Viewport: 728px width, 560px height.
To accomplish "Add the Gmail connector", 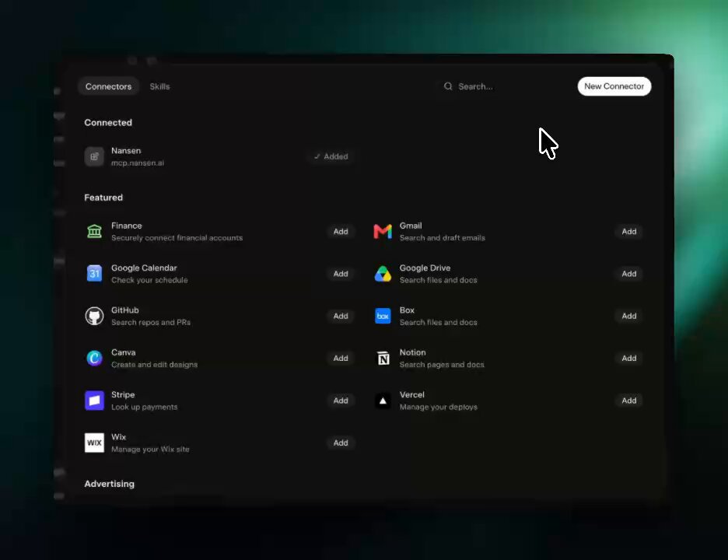I will point(628,231).
